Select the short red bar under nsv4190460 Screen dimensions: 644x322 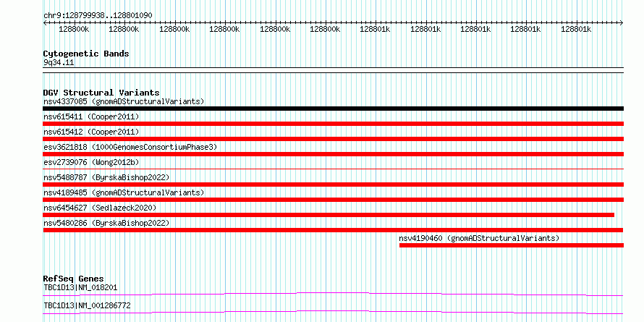coord(512,245)
